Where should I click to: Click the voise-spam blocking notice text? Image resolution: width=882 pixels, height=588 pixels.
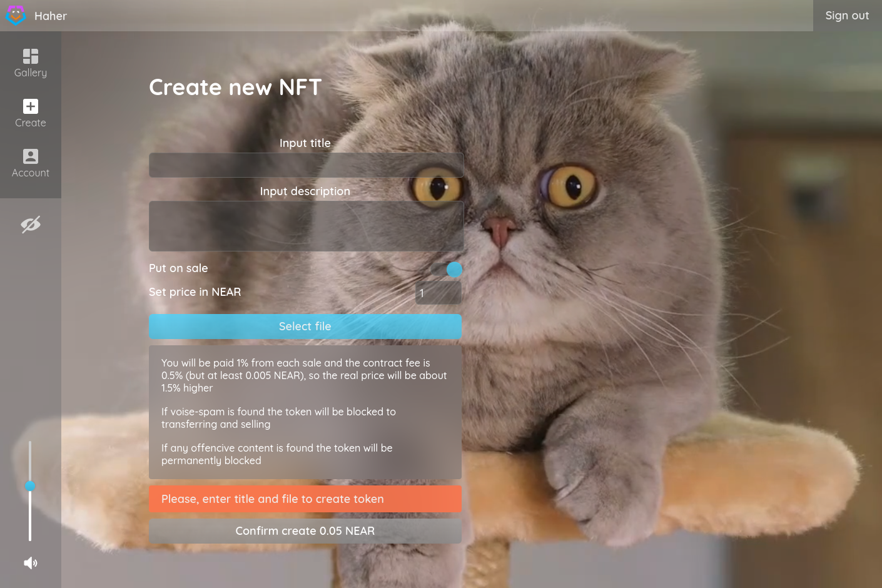[278, 418]
